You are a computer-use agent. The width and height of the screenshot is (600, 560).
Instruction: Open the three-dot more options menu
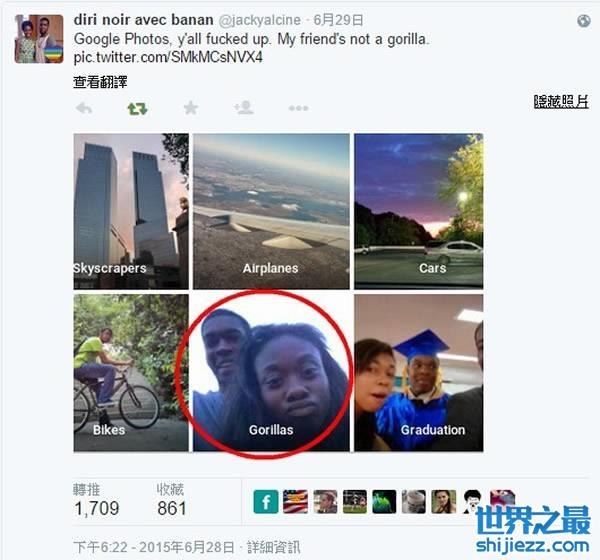click(x=298, y=109)
